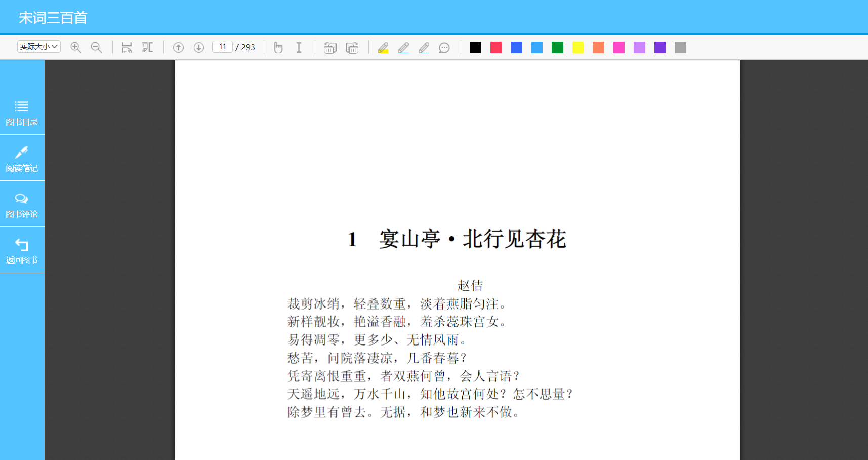
Task: Open the 实际大小 zoom dropdown
Action: pyautogui.click(x=39, y=47)
